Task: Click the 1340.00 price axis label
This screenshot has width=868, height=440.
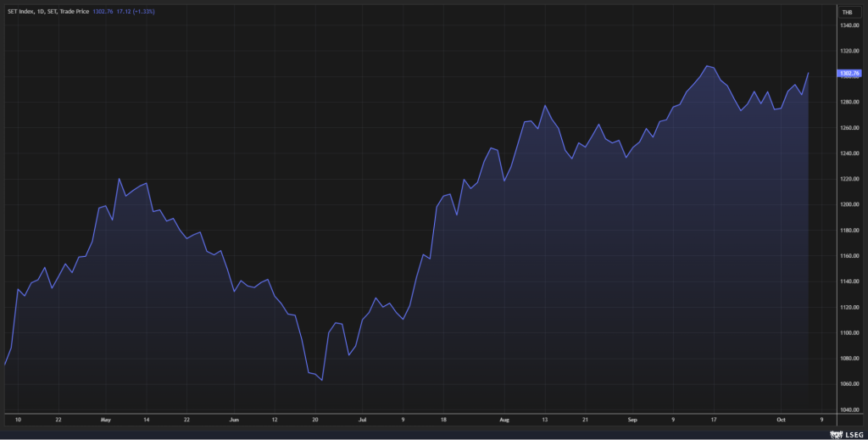Action: (849, 25)
